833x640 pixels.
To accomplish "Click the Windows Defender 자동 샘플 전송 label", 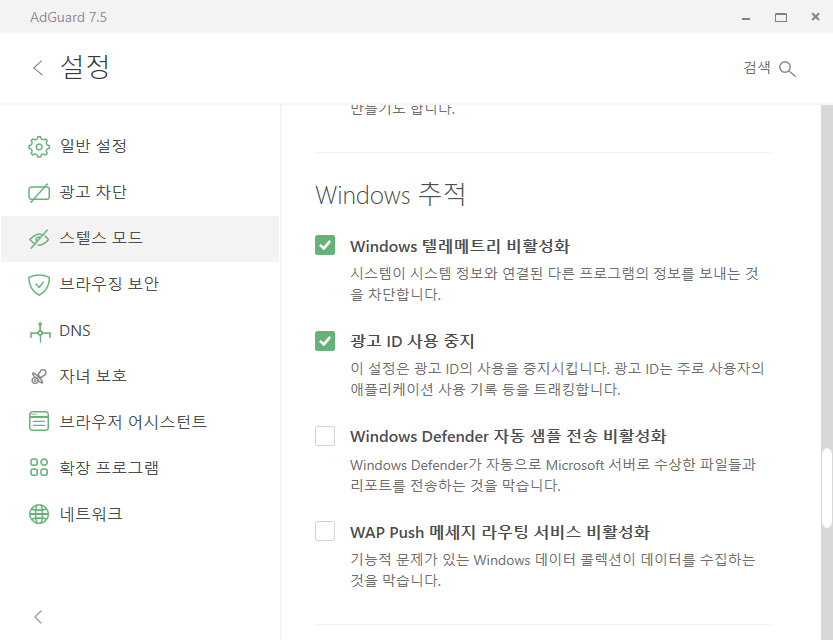I will point(508,436).
